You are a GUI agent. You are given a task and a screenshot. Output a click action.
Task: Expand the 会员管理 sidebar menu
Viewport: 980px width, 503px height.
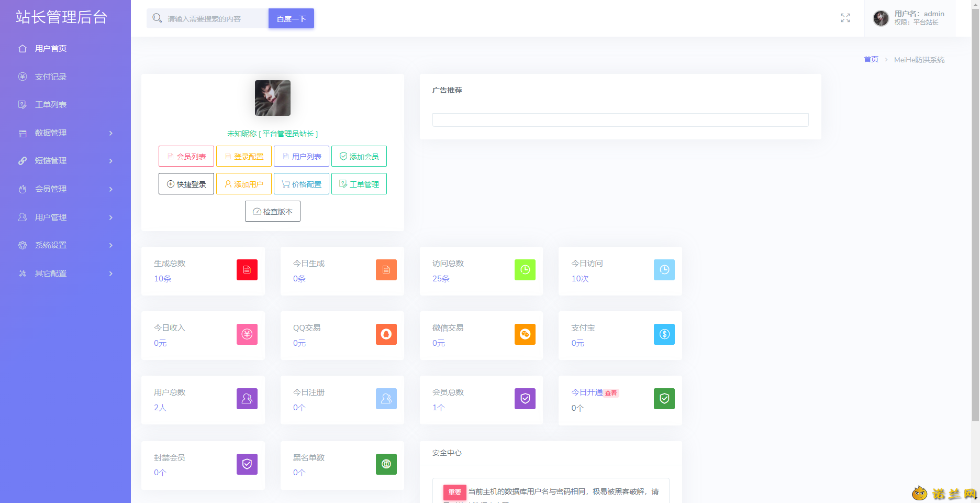(65, 189)
